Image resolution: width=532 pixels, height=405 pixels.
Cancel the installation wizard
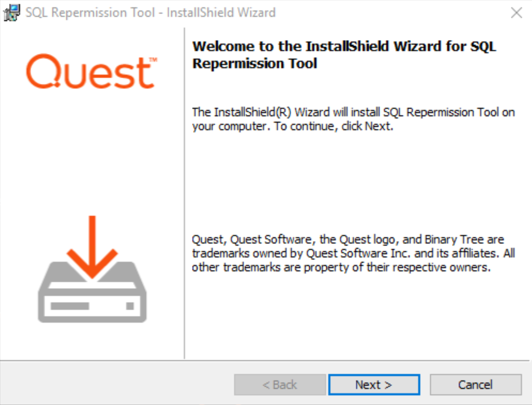476,385
